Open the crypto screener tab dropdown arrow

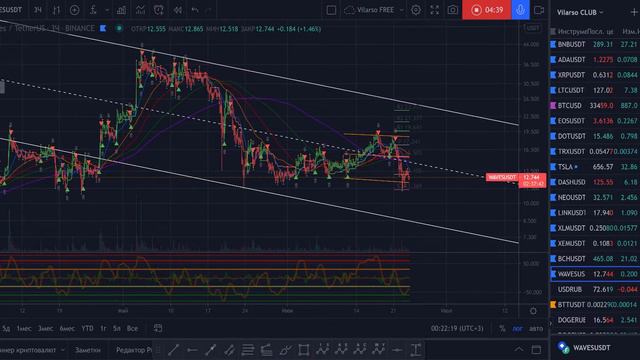[62, 350]
